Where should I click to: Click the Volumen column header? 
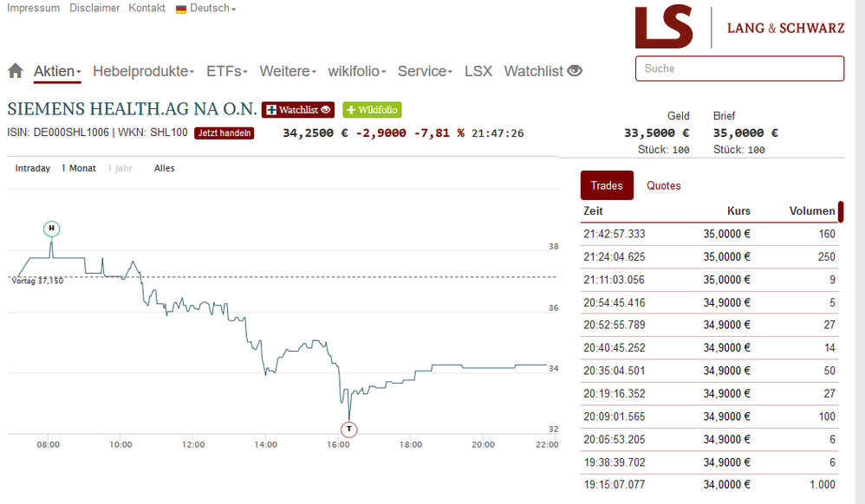pos(812,211)
